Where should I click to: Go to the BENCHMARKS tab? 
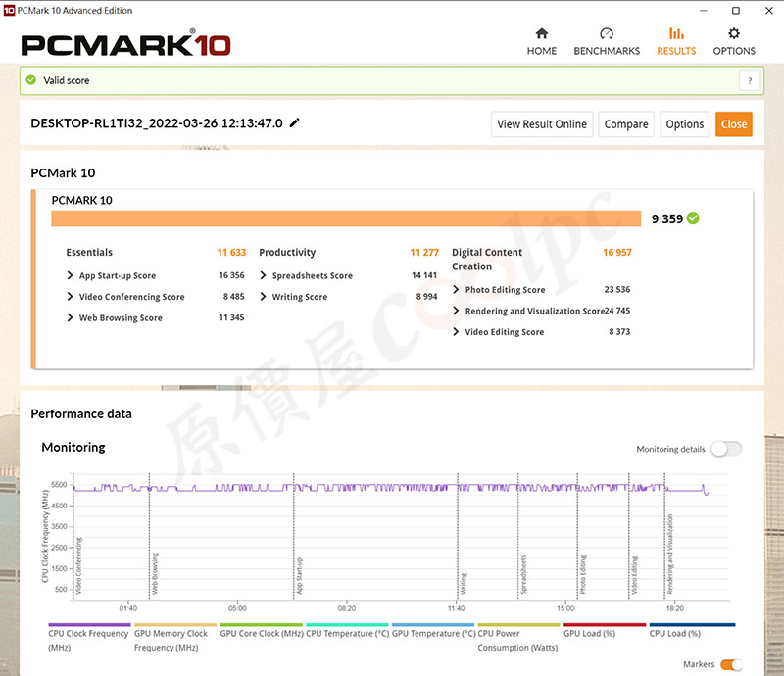coord(607,51)
